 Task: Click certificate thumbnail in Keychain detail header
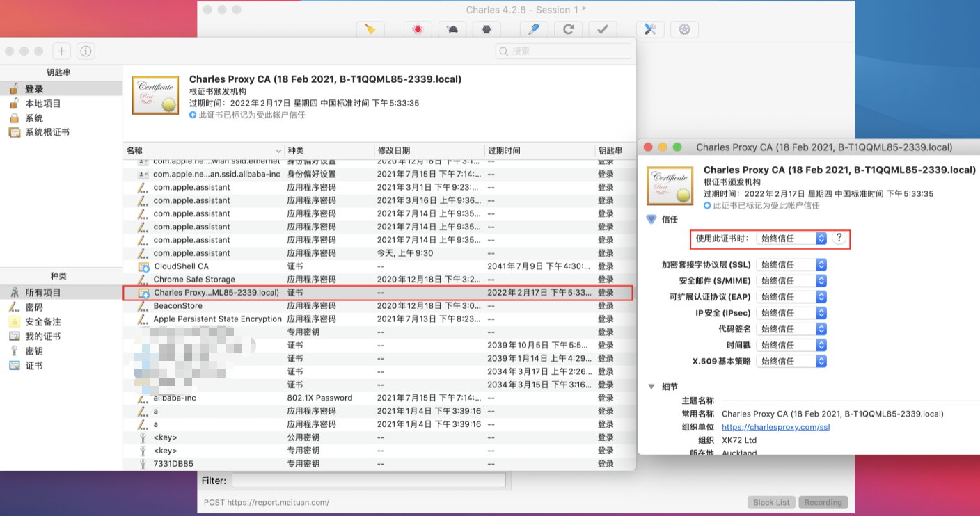[156, 95]
